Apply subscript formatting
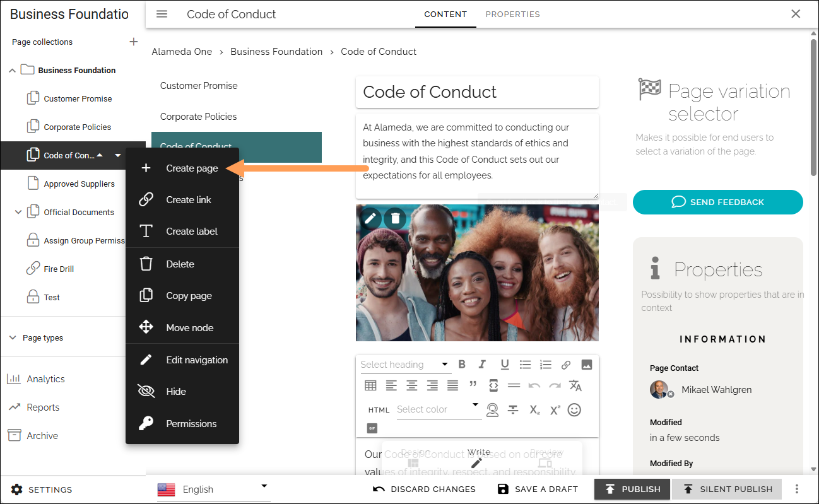 (x=534, y=410)
